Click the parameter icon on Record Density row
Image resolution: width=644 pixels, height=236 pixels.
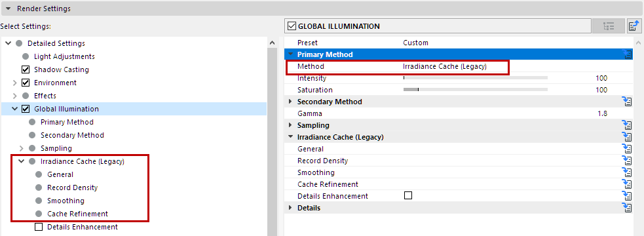[x=627, y=161]
